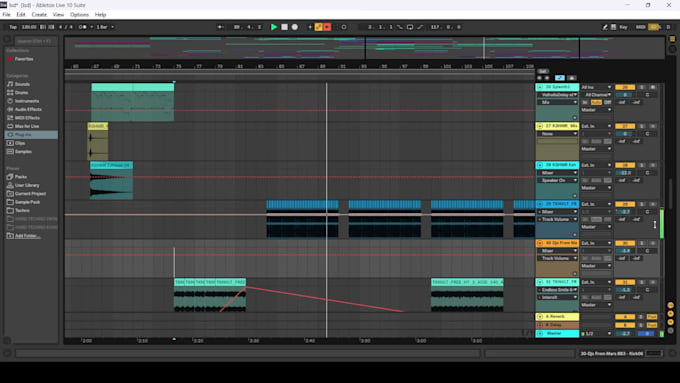Toggle the Computer MIDI Keyboard icon
This screenshot has height=383, width=680.
tap(614, 27)
